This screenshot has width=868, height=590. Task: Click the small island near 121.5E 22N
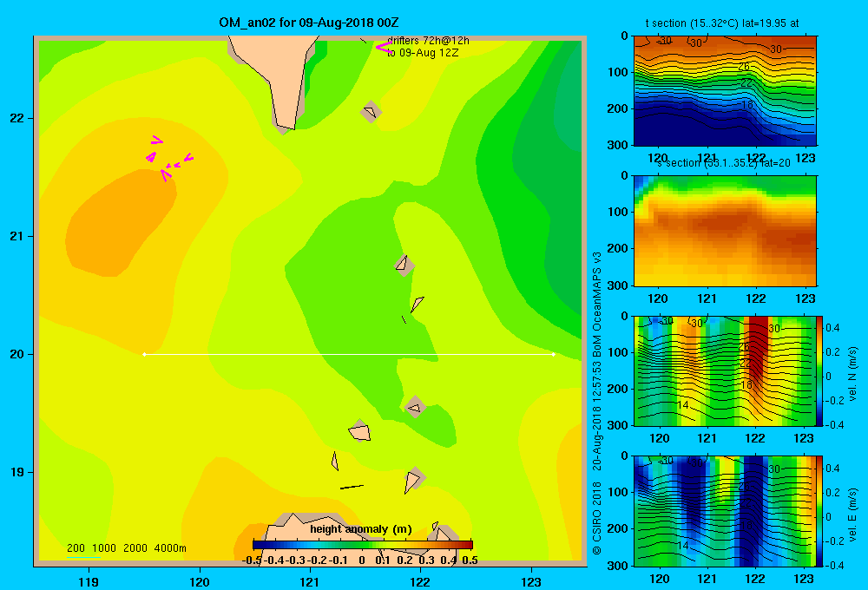tap(371, 112)
